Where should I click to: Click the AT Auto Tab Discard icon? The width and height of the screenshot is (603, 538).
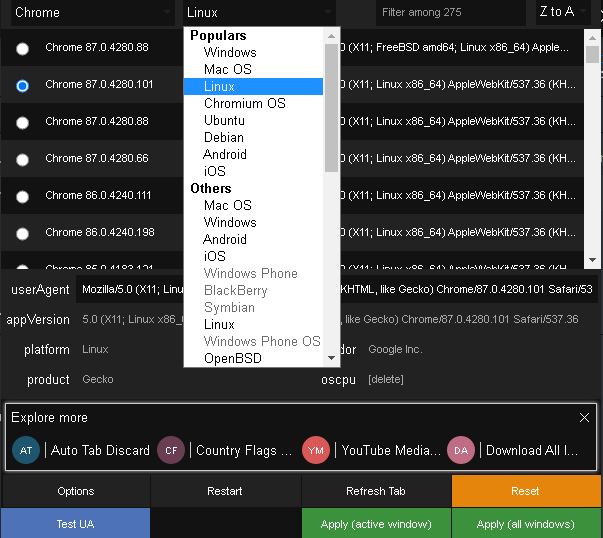click(x=26, y=450)
